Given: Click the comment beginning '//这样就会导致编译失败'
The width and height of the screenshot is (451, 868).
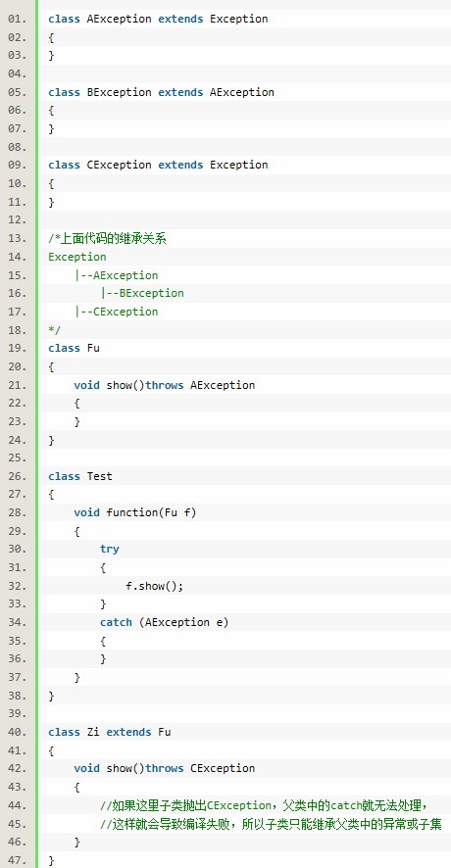Looking at the screenshot, I should (x=271, y=823).
